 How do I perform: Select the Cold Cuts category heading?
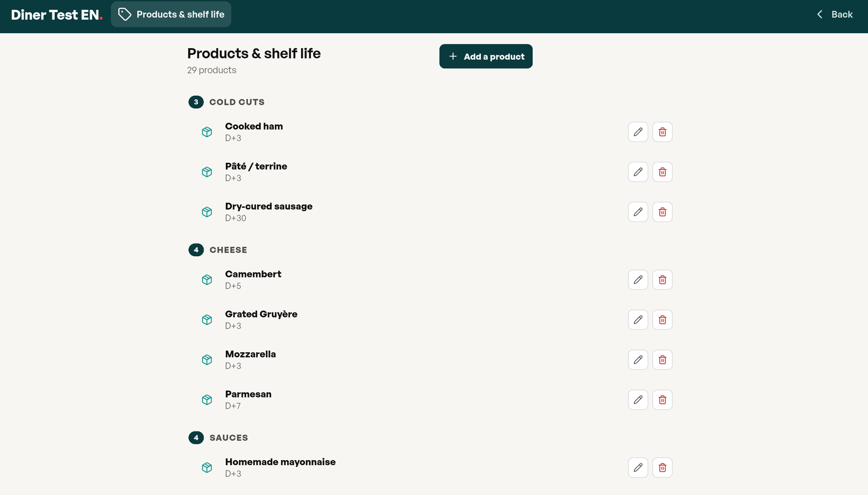pyautogui.click(x=237, y=102)
